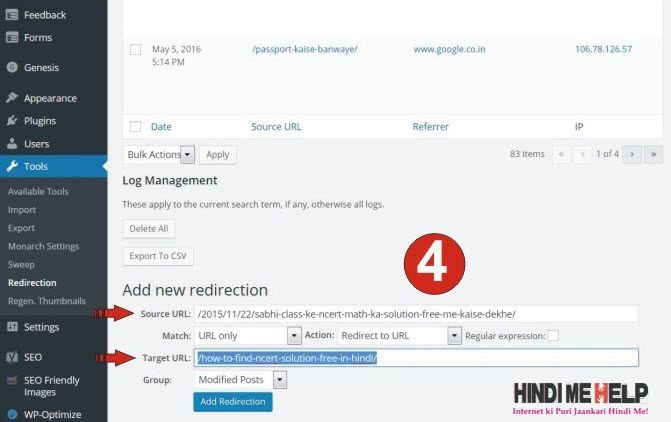Click the Settings sidebar icon
671x422 pixels.
[x=12, y=327]
